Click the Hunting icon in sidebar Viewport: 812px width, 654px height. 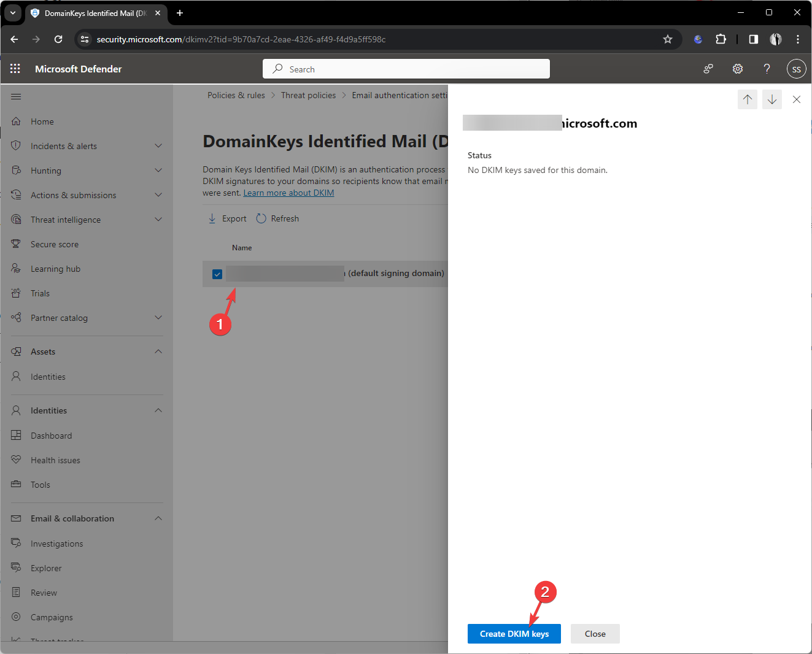16,171
